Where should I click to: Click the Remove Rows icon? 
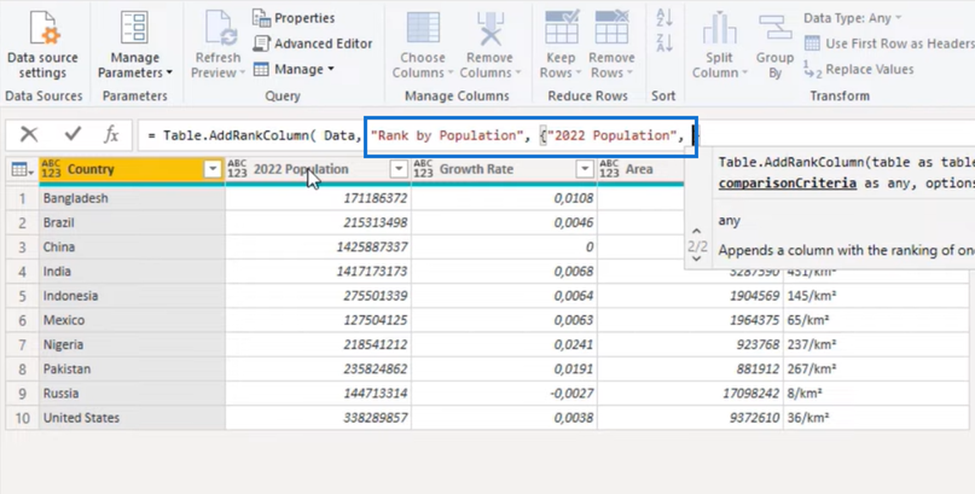[x=612, y=27]
